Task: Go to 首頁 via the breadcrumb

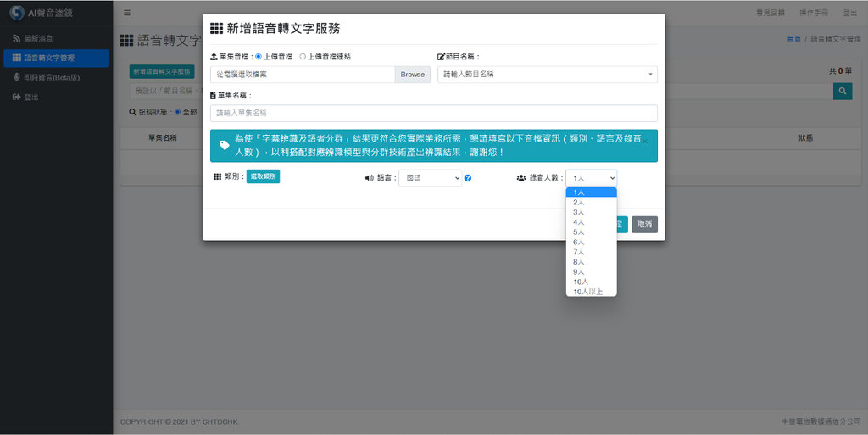Action: coord(793,39)
